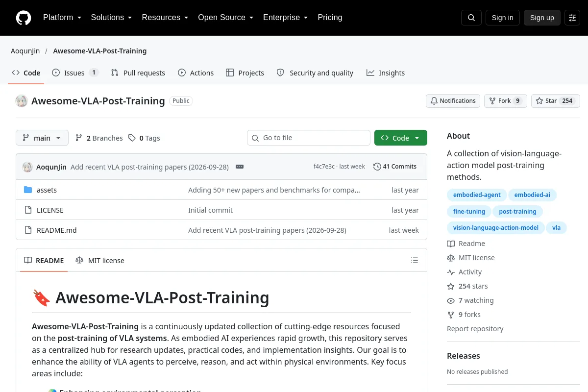Star the repository button
This screenshot has height=392, width=588.
(556, 101)
